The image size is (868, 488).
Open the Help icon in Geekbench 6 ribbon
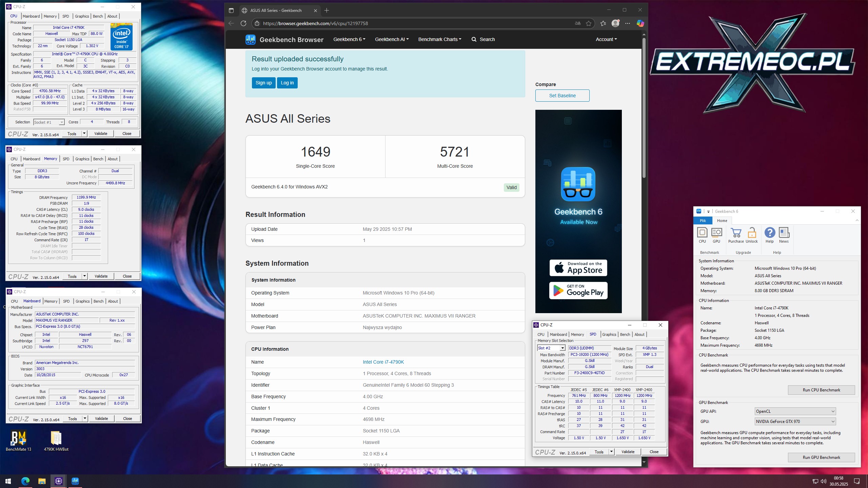point(770,235)
